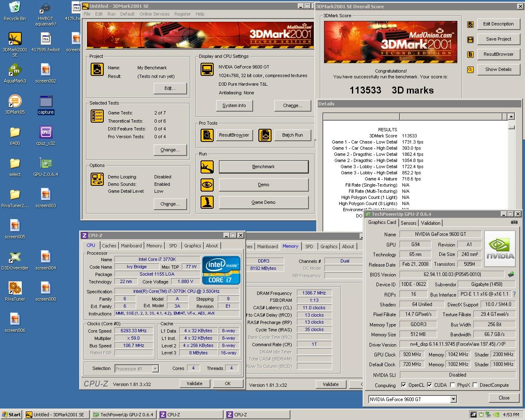Viewport: 525px width, 420px height.
Task: Click the Bus Interface question mark icon
Action: pyautogui.click(x=514, y=294)
